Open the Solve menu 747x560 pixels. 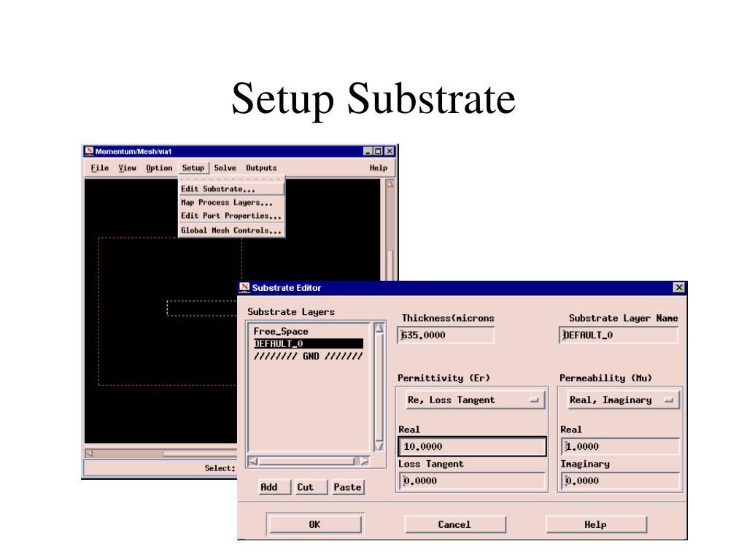pyautogui.click(x=225, y=168)
